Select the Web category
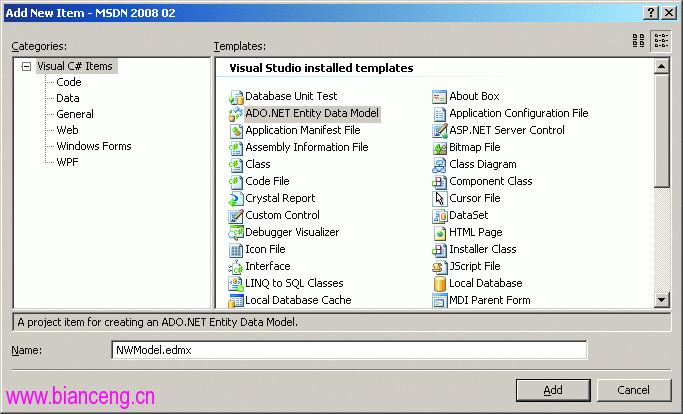The width and height of the screenshot is (683, 414). [68, 130]
